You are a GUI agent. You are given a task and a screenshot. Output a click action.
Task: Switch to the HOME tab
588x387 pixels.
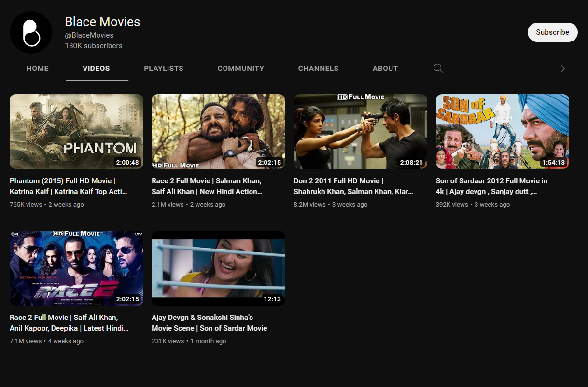38,69
